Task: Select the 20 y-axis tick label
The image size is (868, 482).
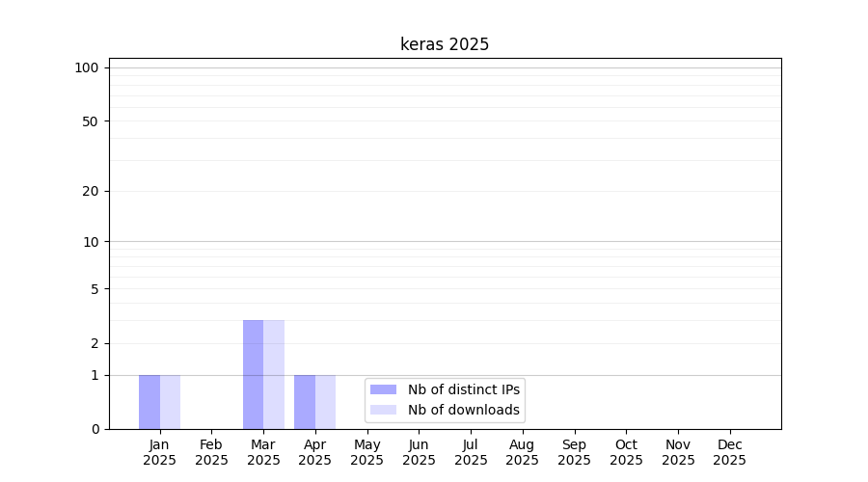Action: 90,191
